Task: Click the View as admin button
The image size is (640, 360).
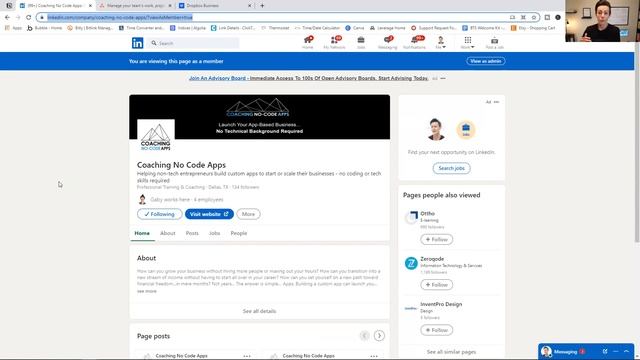Action: coord(486,61)
